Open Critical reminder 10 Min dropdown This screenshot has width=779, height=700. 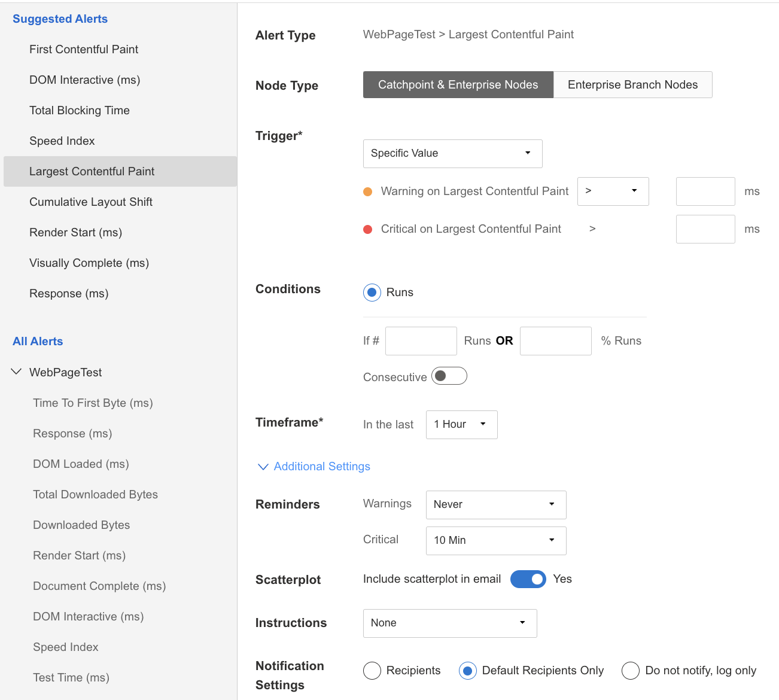pyautogui.click(x=496, y=541)
